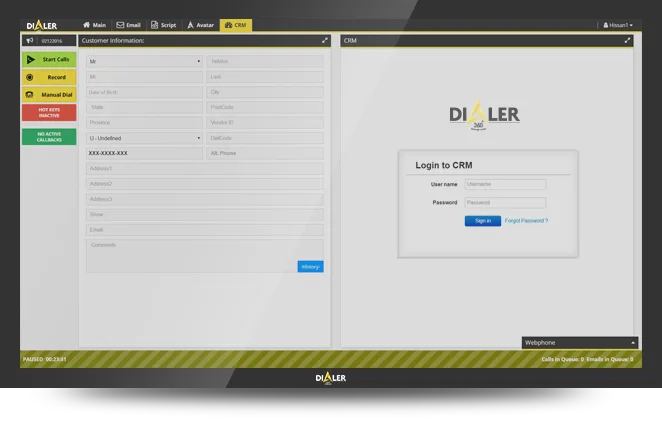Go to the Avatar tab
662x429 pixels.
[x=201, y=25]
